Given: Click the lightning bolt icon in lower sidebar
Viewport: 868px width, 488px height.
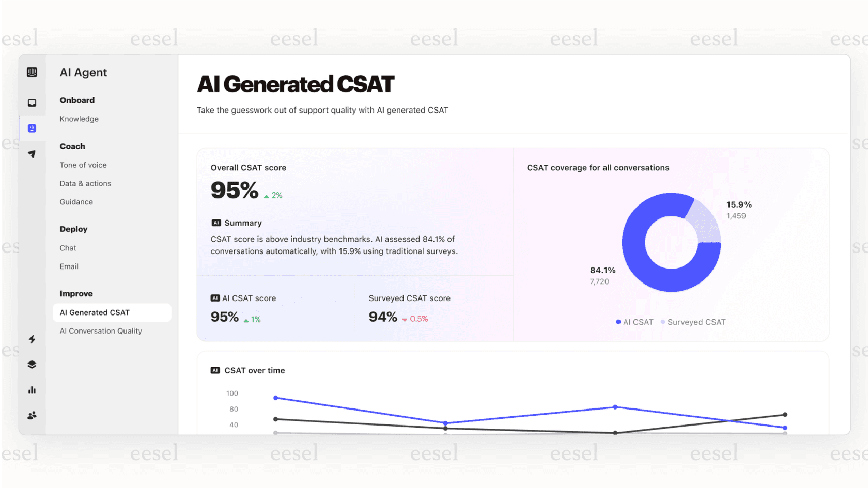Looking at the screenshot, I should pyautogui.click(x=32, y=339).
